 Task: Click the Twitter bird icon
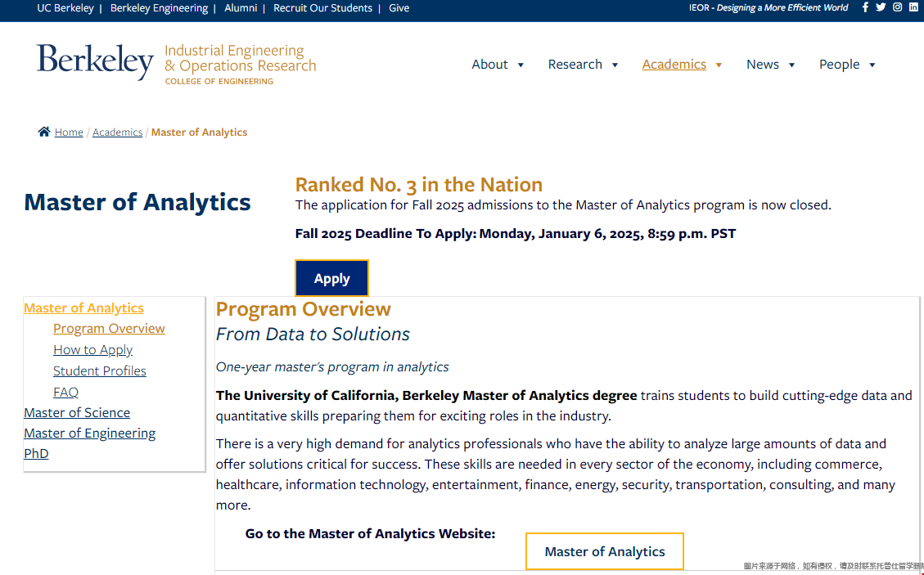pyautogui.click(x=881, y=7)
